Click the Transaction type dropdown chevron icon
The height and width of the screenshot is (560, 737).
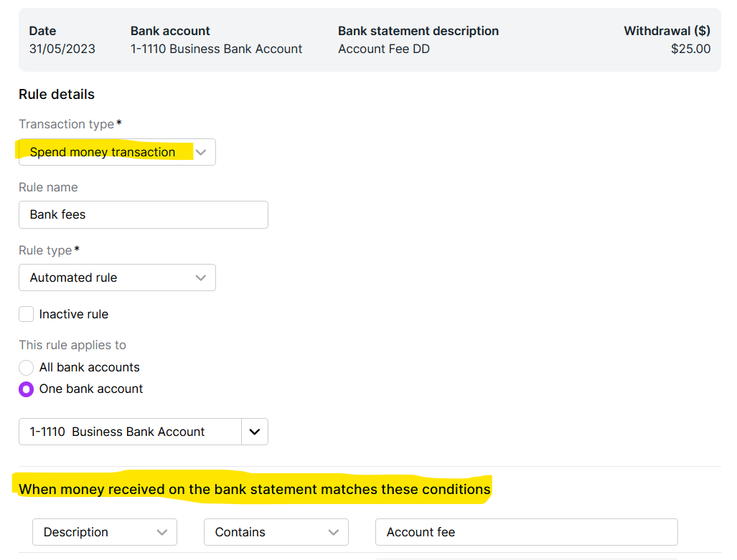tap(202, 152)
